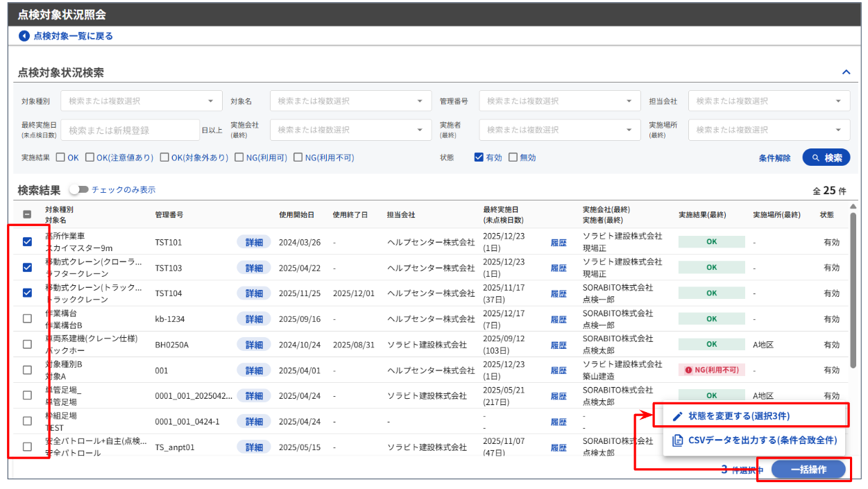Image resolution: width=868 pixels, height=489 pixels.
Task: Collapse the search panel with chevron
Action: click(x=846, y=72)
